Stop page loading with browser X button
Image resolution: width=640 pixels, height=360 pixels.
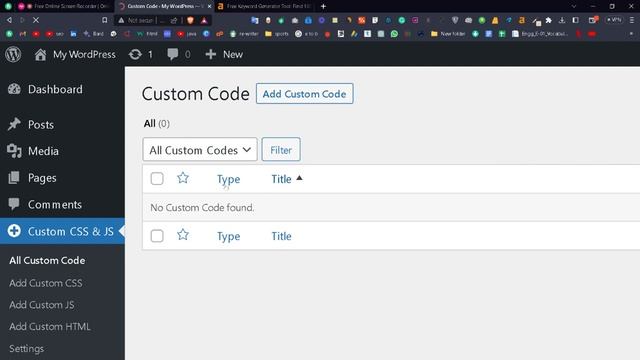click(x=36, y=20)
